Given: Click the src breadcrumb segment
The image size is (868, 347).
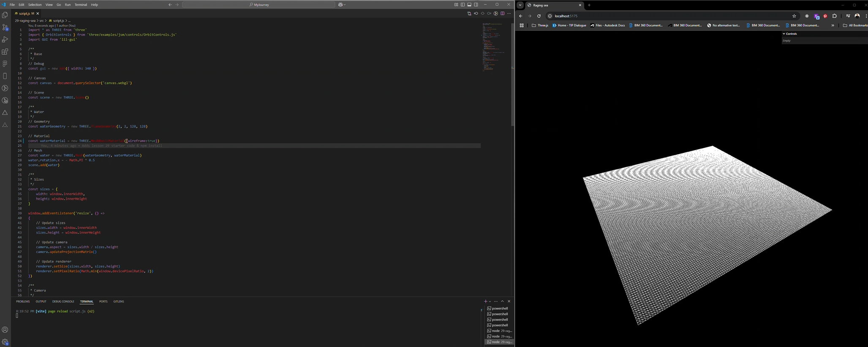Looking at the screenshot, I should coord(42,21).
